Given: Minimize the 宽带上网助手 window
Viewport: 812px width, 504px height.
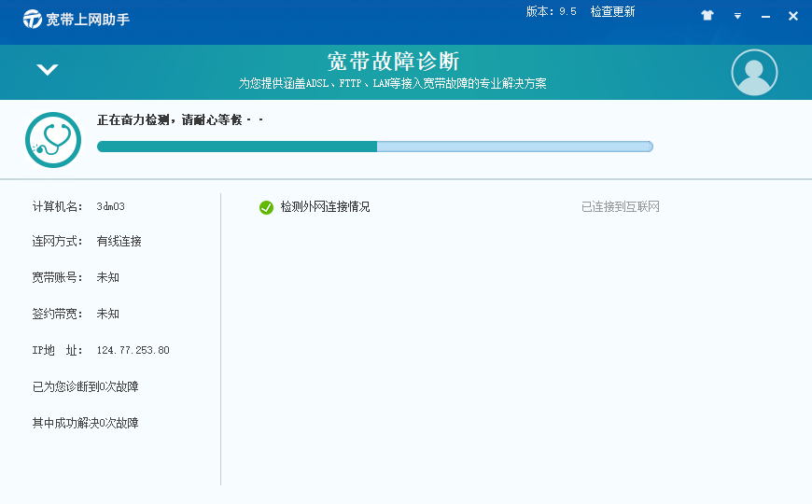Looking at the screenshot, I should pyautogui.click(x=765, y=16).
